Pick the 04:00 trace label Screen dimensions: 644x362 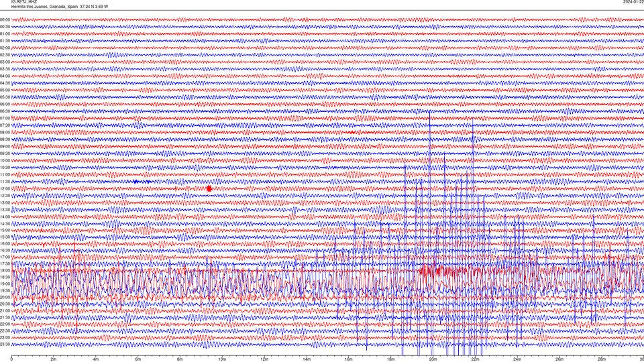(x=5, y=76)
